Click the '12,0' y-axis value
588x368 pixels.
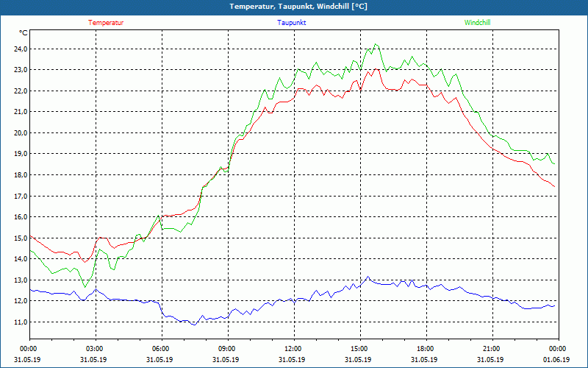point(21,301)
